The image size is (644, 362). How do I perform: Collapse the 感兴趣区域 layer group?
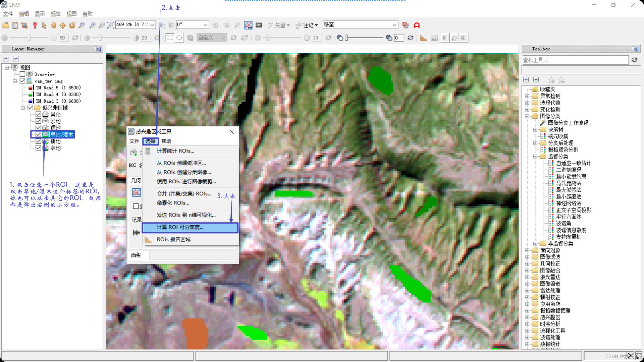pos(23,108)
